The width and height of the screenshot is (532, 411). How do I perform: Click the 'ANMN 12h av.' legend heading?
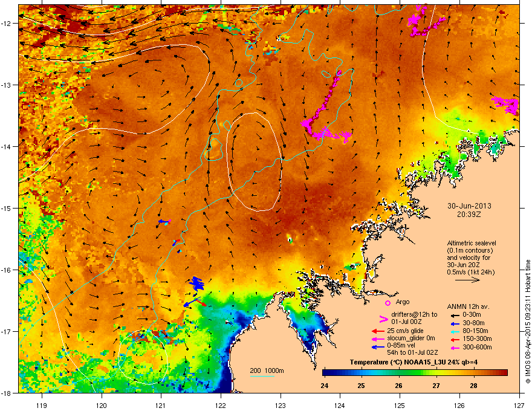point(468,307)
